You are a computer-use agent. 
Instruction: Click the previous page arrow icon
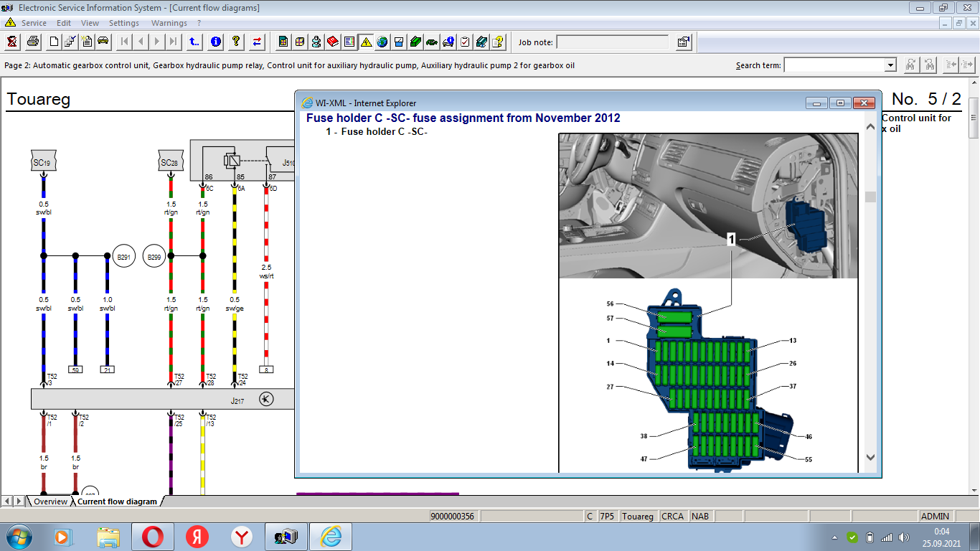(141, 42)
